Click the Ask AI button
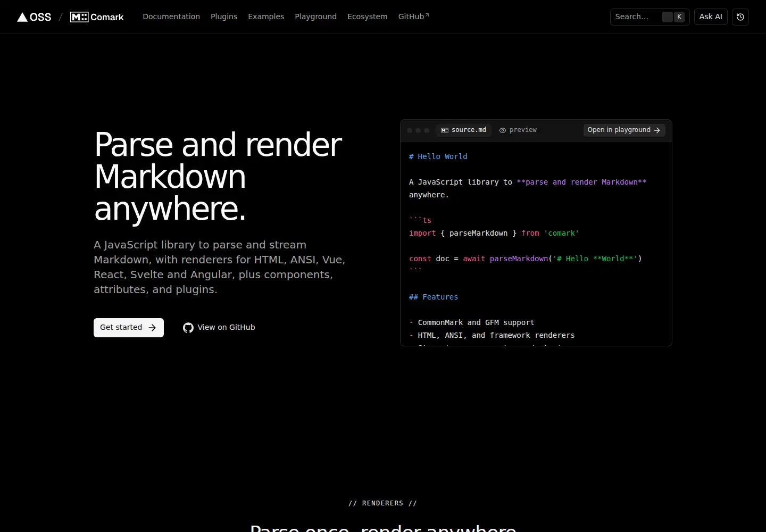 [711, 17]
